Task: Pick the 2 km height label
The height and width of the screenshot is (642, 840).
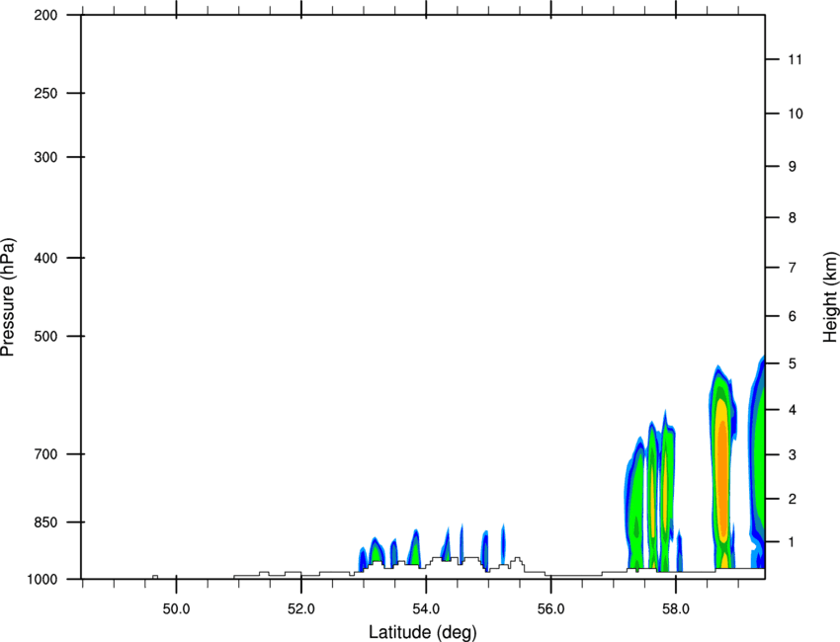Action: [793, 499]
